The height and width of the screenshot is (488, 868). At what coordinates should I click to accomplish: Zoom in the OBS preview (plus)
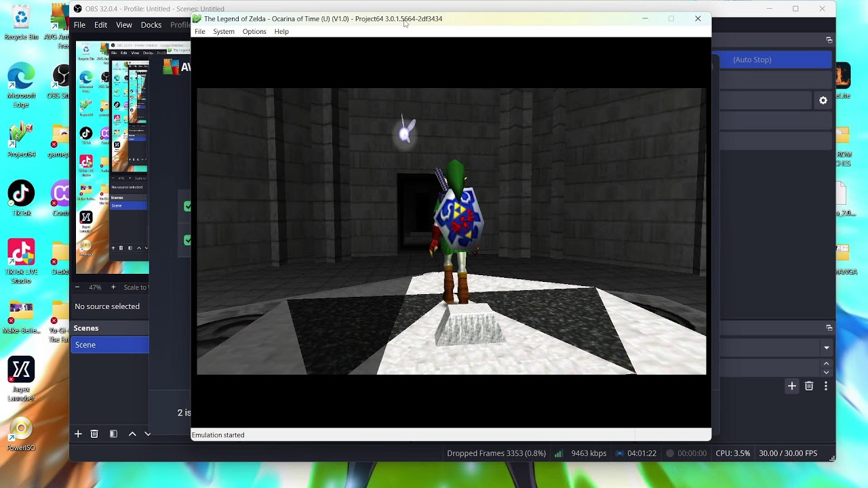point(113,287)
